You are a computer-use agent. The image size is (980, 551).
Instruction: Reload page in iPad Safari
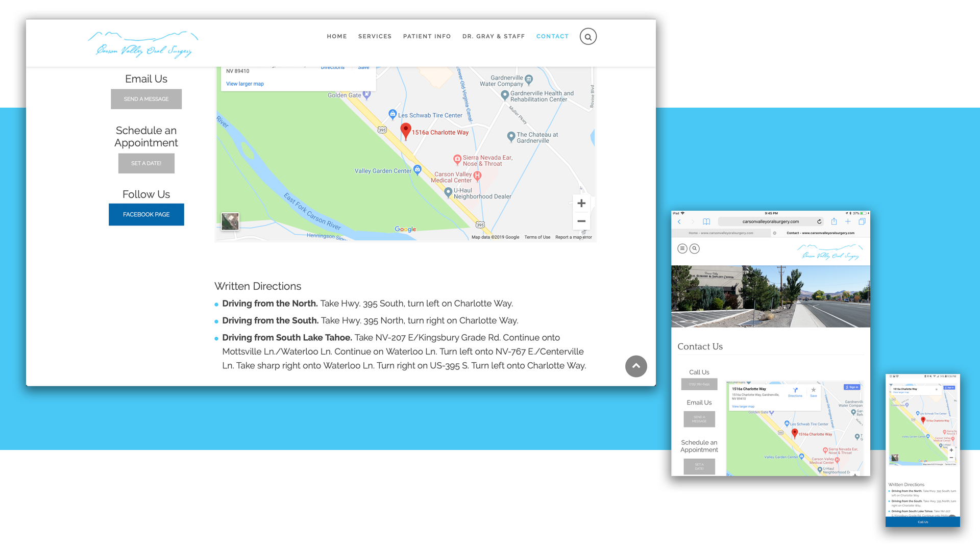819,221
